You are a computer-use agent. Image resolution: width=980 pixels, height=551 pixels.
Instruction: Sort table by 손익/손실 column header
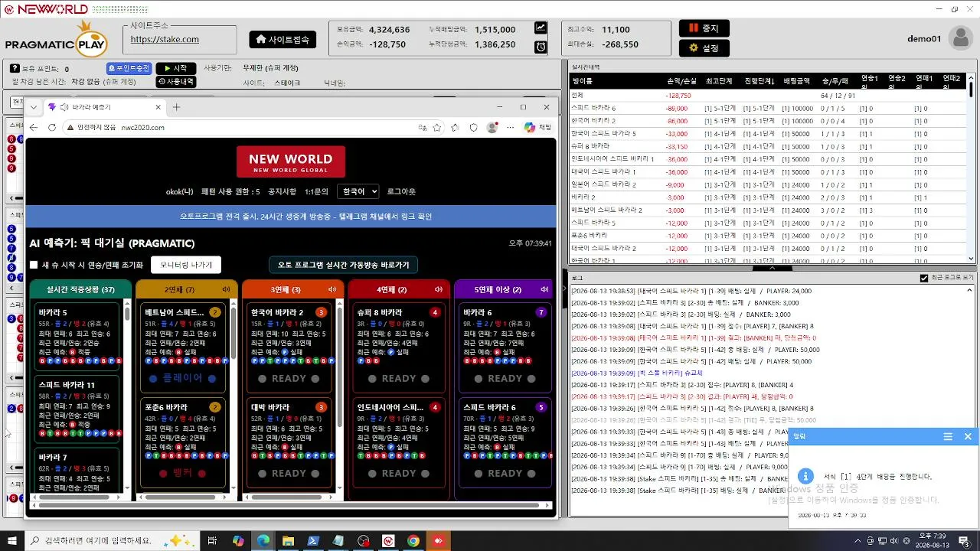tap(681, 81)
